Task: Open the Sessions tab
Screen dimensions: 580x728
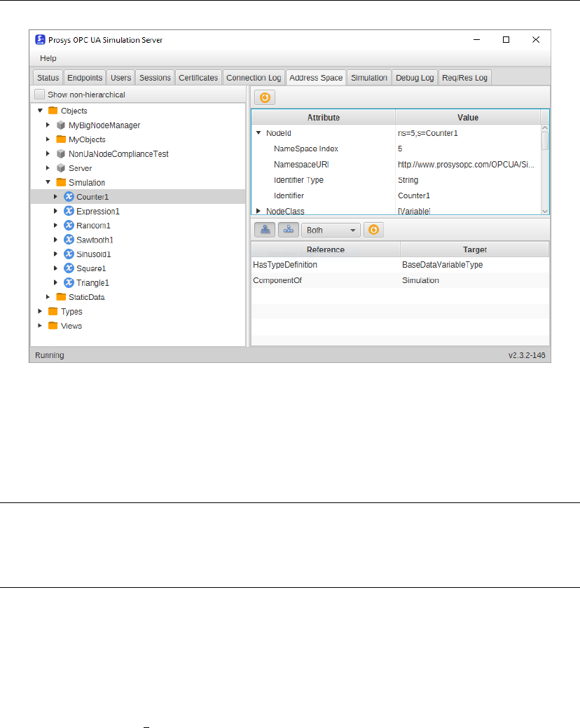Action: [x=155, y=78]
